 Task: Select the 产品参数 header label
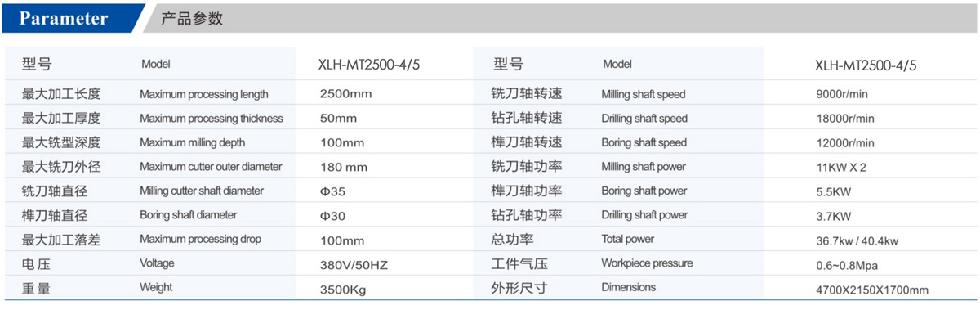192,19
